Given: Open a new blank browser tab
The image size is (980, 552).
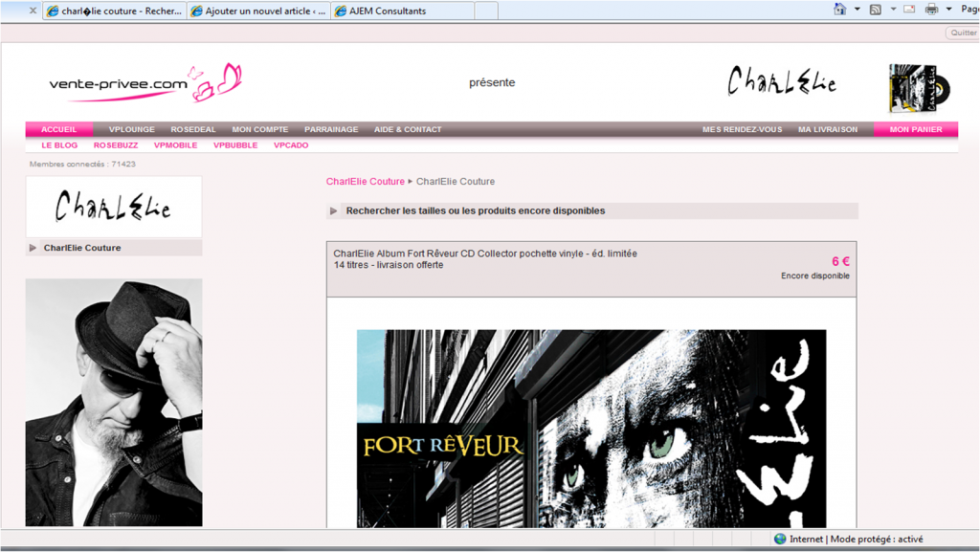Looking at the screenshot, I should [x=486, y=11].
